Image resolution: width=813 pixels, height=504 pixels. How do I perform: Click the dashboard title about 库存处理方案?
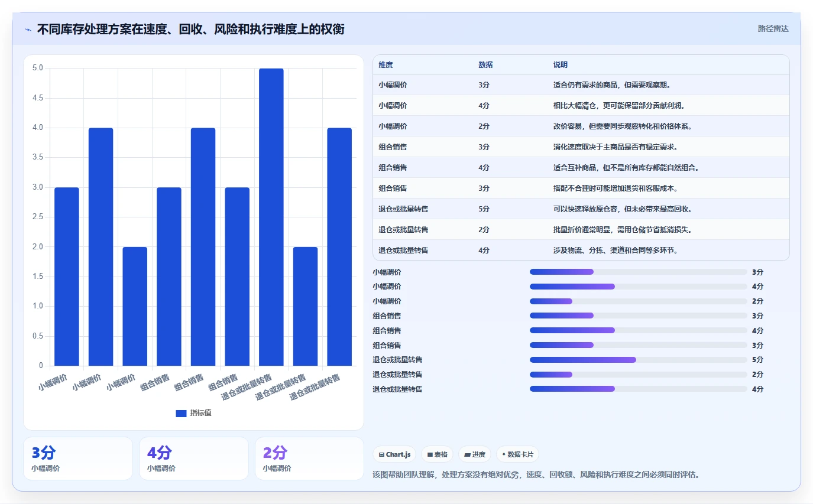coord(191,29)
